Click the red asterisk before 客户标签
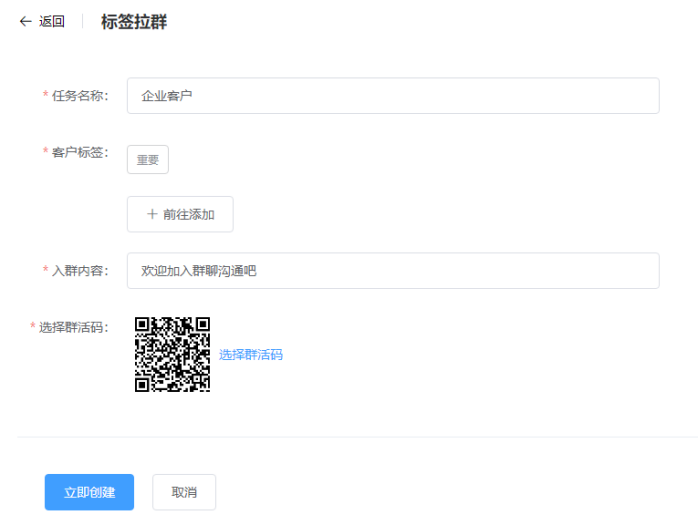Image resolution: width=698 pixels, height=526 pixels. [45, 152]
